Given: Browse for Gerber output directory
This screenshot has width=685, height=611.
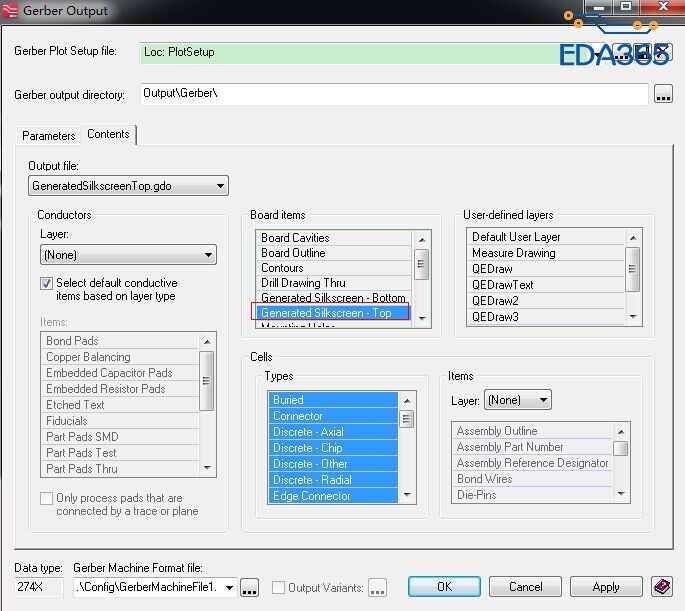Looking at the screenshot, I should pos(663,94).
